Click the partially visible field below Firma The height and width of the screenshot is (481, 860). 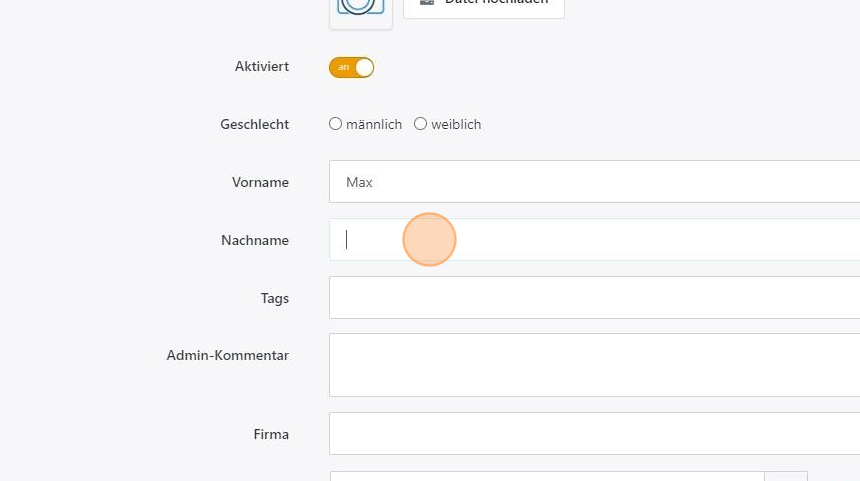tap(547, 476)
